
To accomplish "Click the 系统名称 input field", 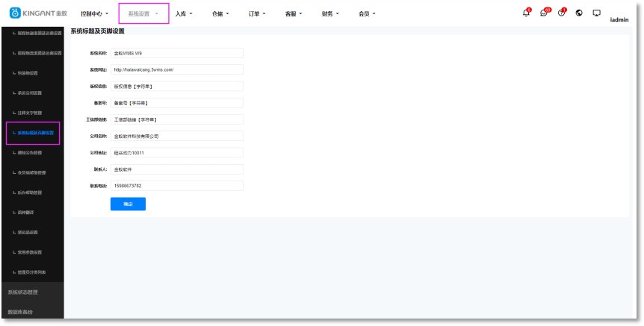I will 176,53.
